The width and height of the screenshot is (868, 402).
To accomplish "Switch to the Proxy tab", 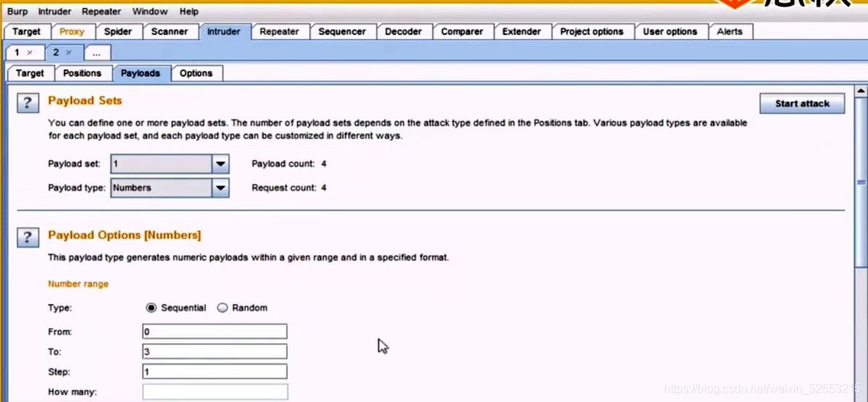I will click(72, 31).
